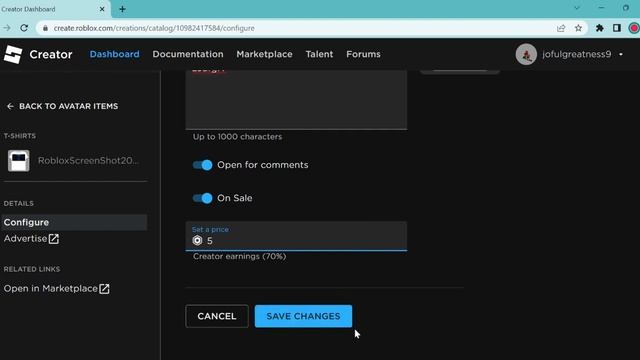
Task: Click the RobloxScreenShot20... item name
Action: tap(88, 160)
